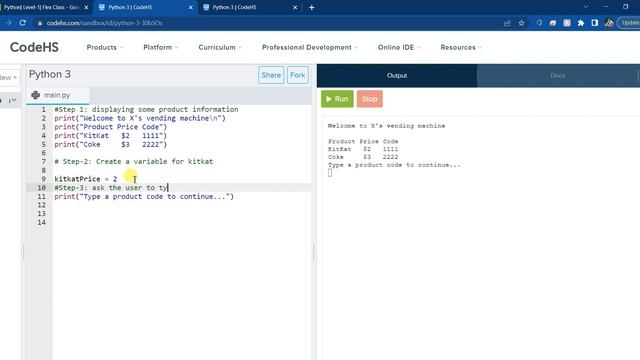Run the program with the Run button
Image resolution: width=640 pixels, height=360 pixels.
click(337, 99)
